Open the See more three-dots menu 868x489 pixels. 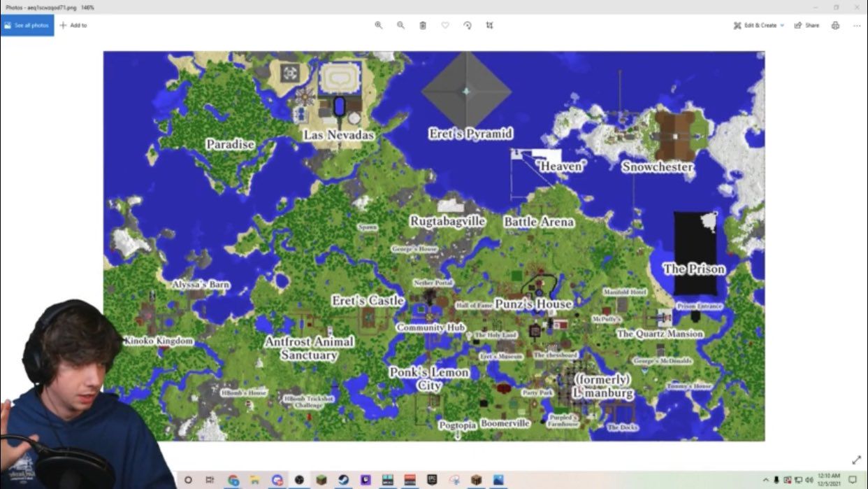tap(857, 25)
